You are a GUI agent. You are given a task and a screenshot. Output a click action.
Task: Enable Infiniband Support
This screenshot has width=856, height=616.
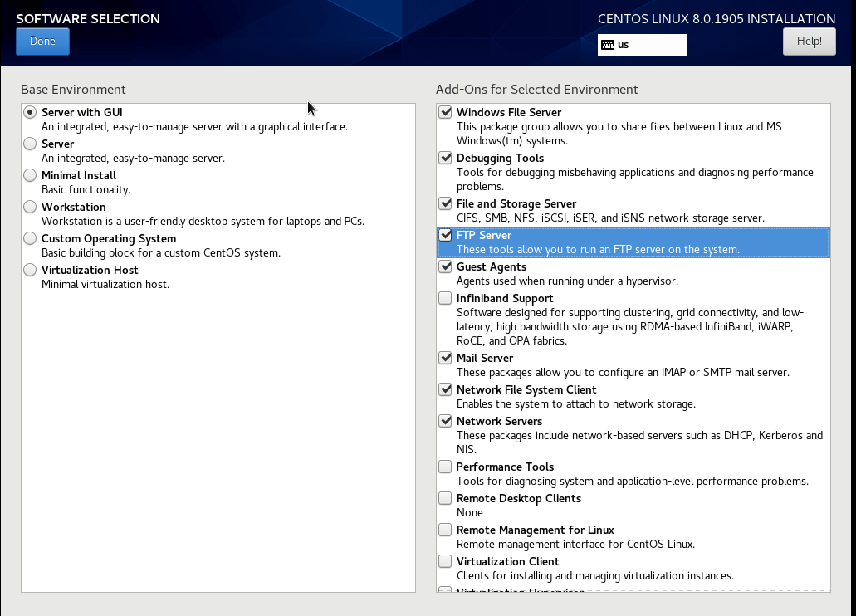(444, 298)
